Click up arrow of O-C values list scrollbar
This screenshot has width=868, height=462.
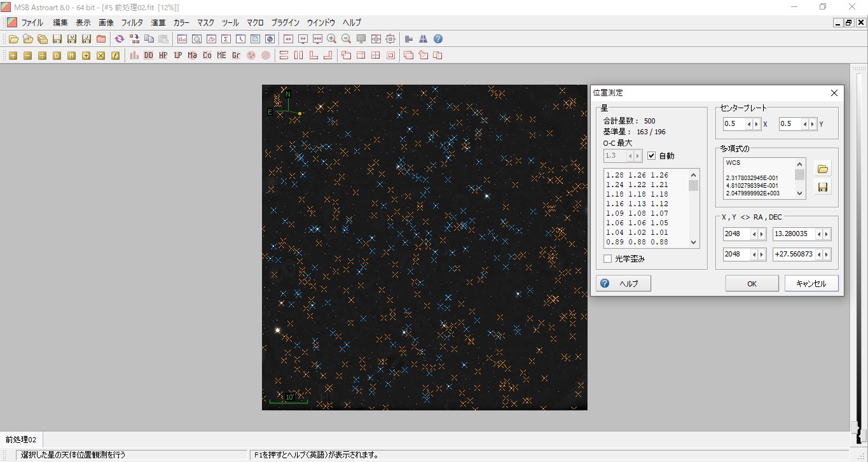click(x=694, y=174)
